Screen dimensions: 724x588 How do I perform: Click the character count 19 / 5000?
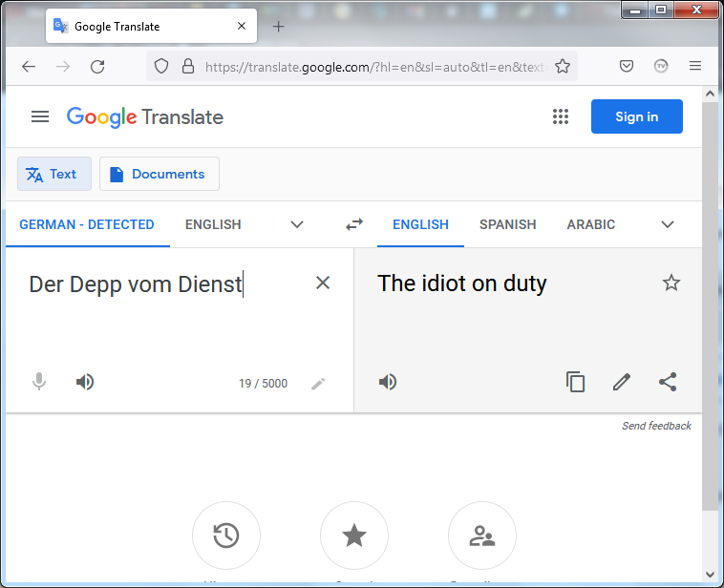click(x=263, y=384)
